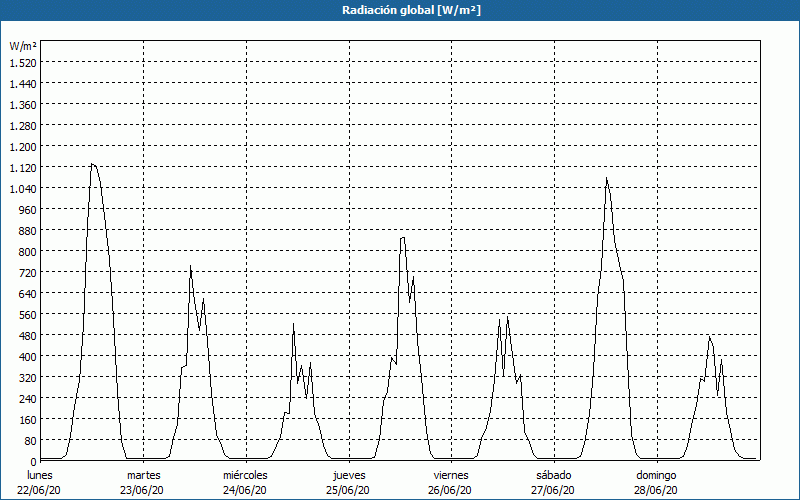Viewport: 800px width, 500px height.
Task: Click the 'lunes' day label
Action: pos(39,476)
